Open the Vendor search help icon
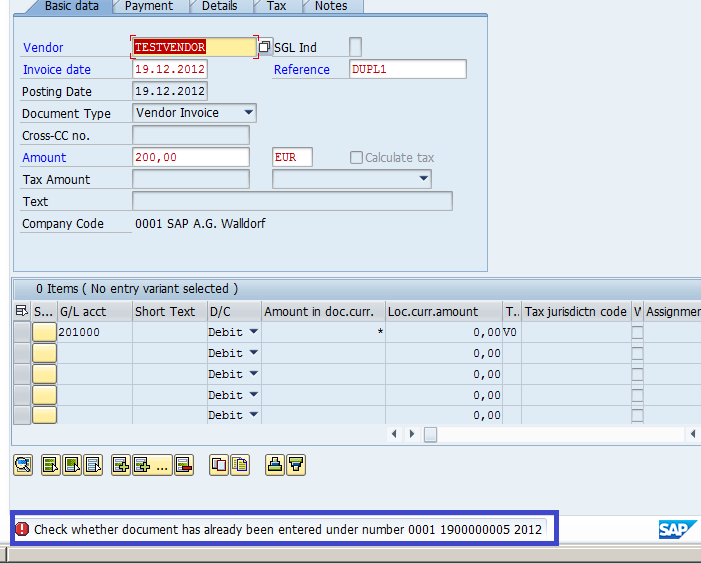The height and width of the screenshot is (564, 701). pyautogui.click(x=265, y=46)
